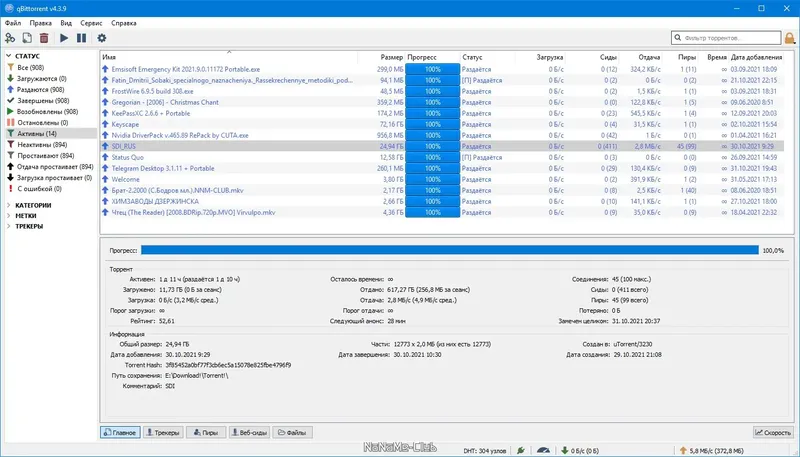
Task: Open options via the gear toolbar icon
Action: point(102,38)
